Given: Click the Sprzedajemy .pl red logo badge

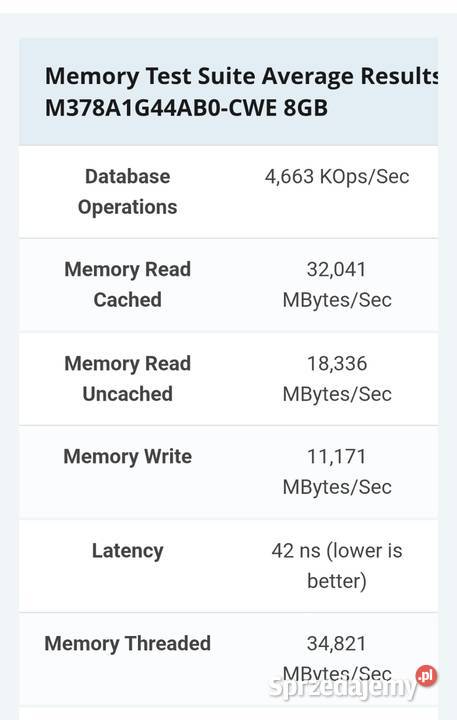Looking at the screenshot, I should coord(426,676).
